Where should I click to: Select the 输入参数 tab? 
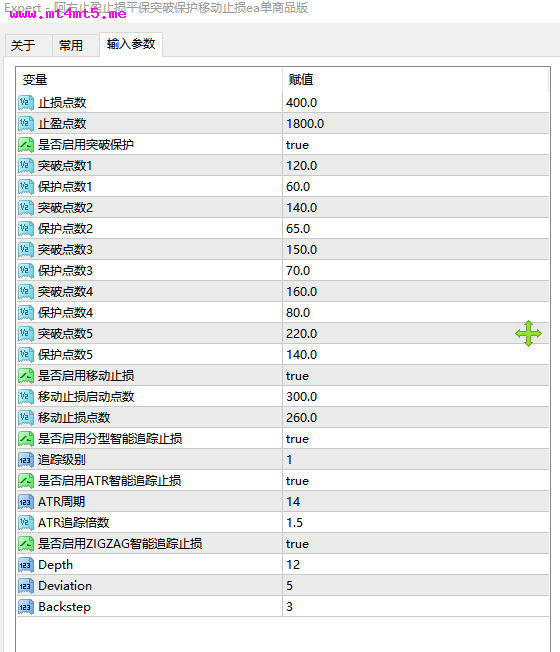click(x=131, y=44)
